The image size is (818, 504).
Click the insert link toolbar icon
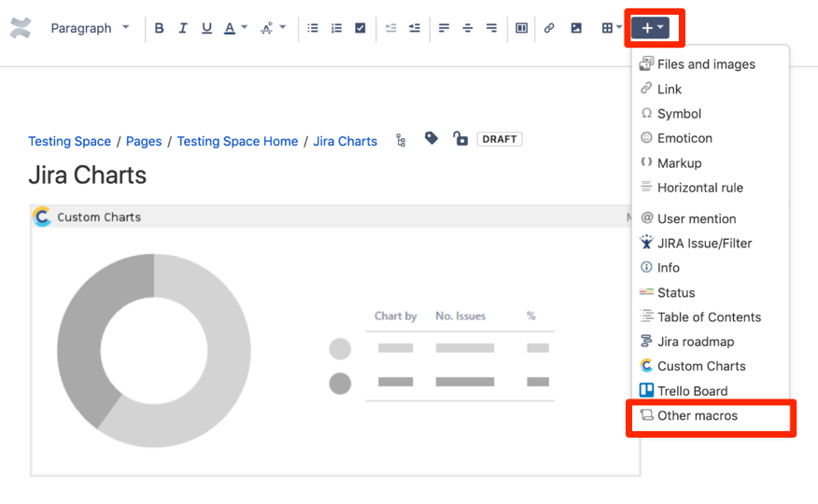click(549, 28)
